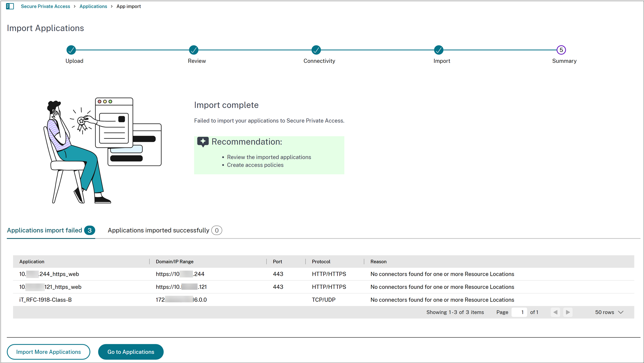Click Go to Applications button
This screenshot has height=363, width=644.
131,352
